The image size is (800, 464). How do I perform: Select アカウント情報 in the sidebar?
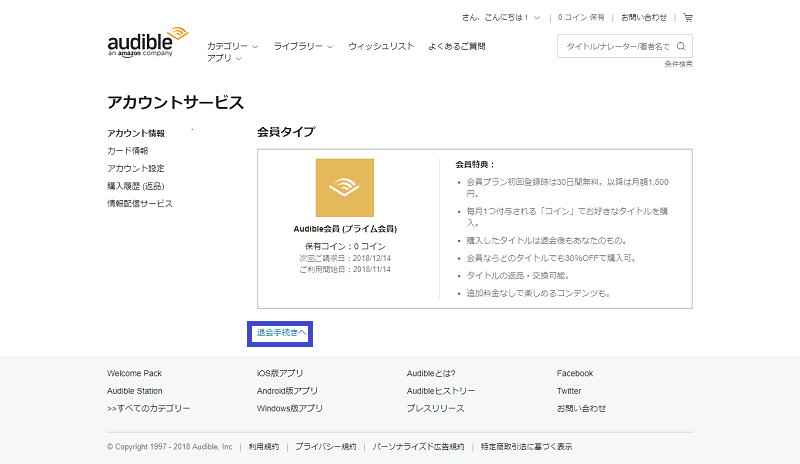(x=136, y=133)
